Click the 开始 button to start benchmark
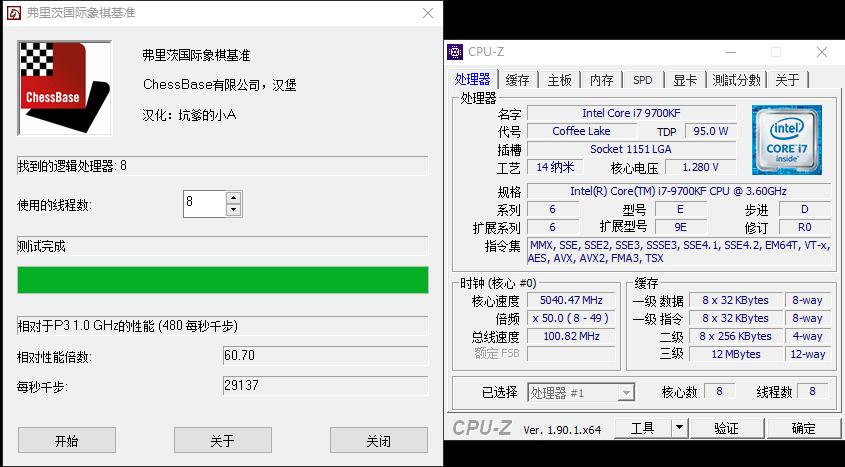 click(x=67, y=441)
